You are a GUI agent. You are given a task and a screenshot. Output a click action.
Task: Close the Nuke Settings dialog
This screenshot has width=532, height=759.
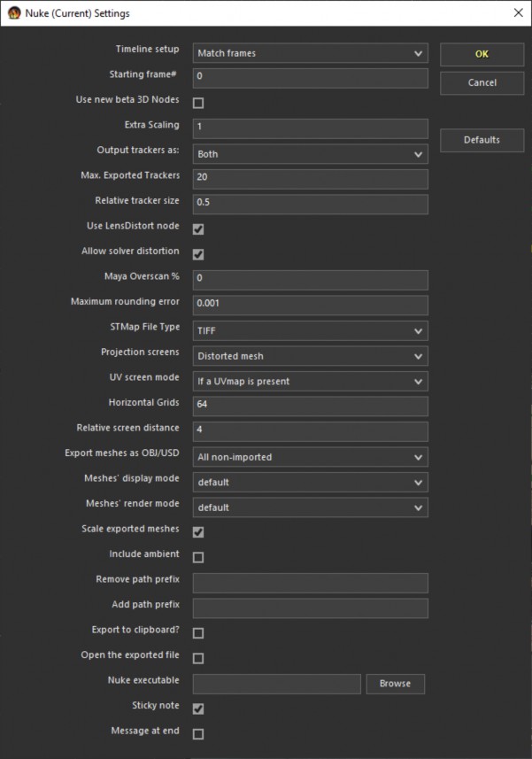pos(518,12)
